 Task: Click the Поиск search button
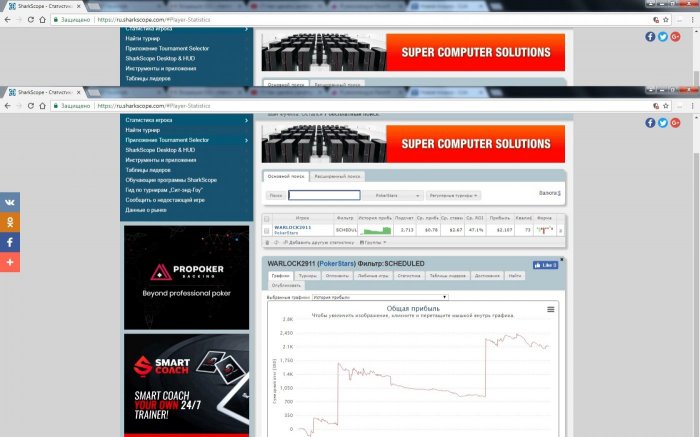tap(276, 196)
